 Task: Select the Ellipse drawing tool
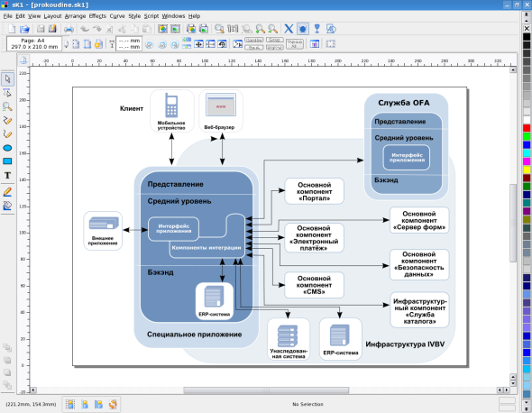click(x=7, y=148)
